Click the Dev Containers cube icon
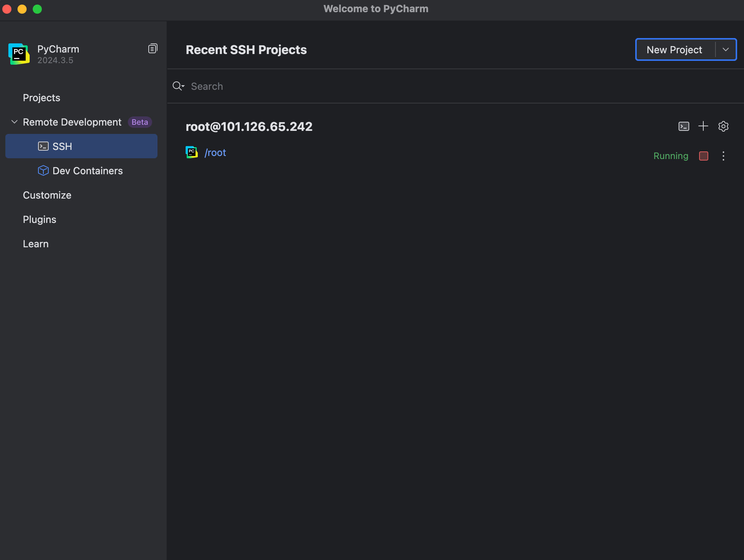Screen dimensions: 744x560 coord(43,170)
